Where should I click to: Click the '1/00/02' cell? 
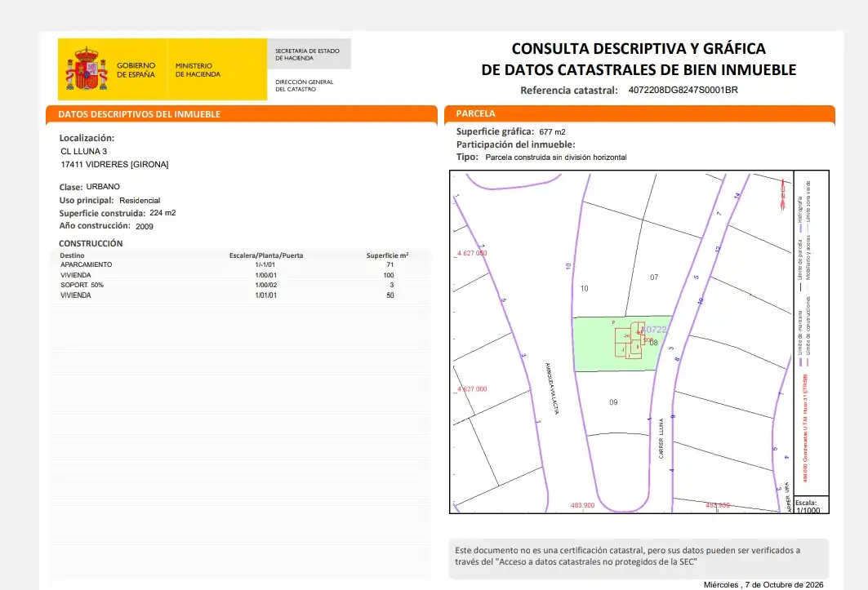click(265, 285)
